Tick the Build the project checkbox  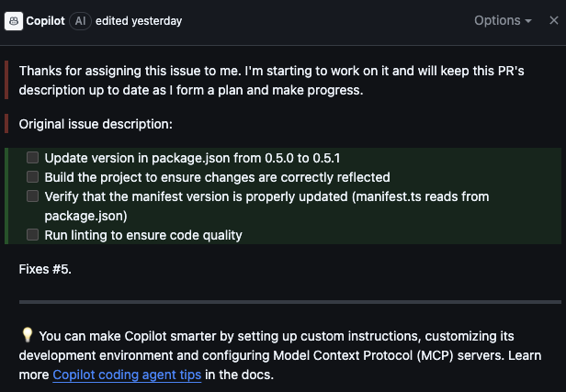32,176
